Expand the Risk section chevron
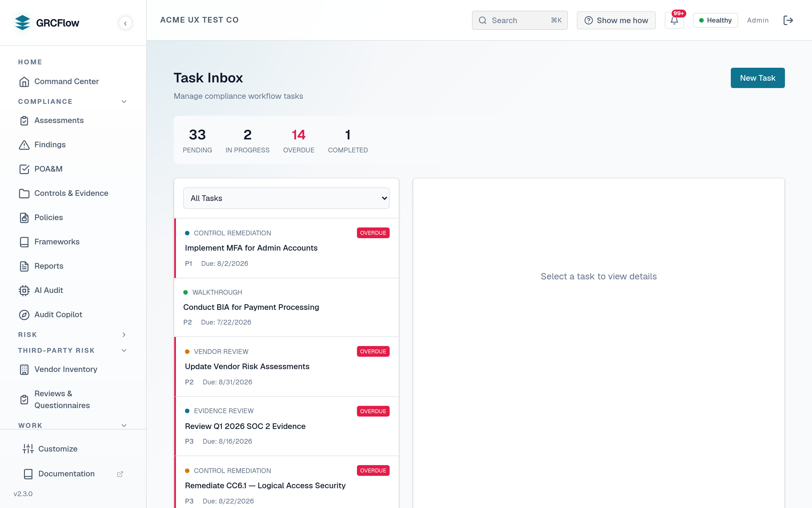This screenshot has width=812, height=508. pyautogui.click(x=124, y=335)
